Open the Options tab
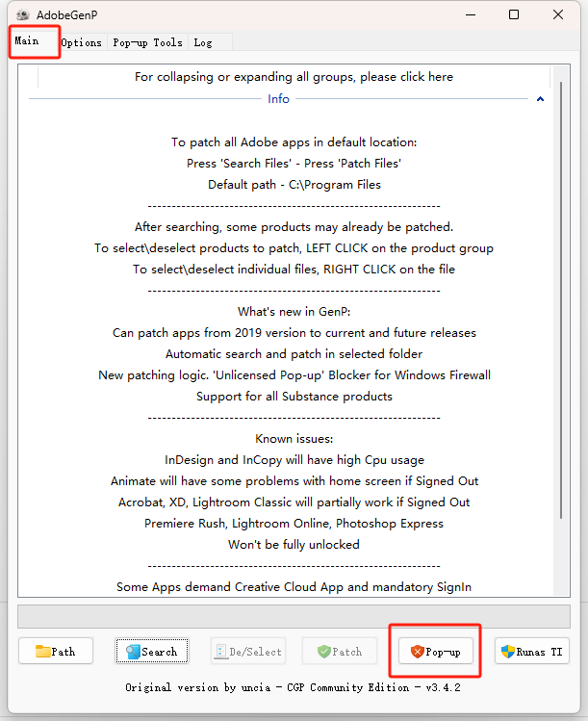The height and width of the screenshot is (721, 588). click(83, 42)
